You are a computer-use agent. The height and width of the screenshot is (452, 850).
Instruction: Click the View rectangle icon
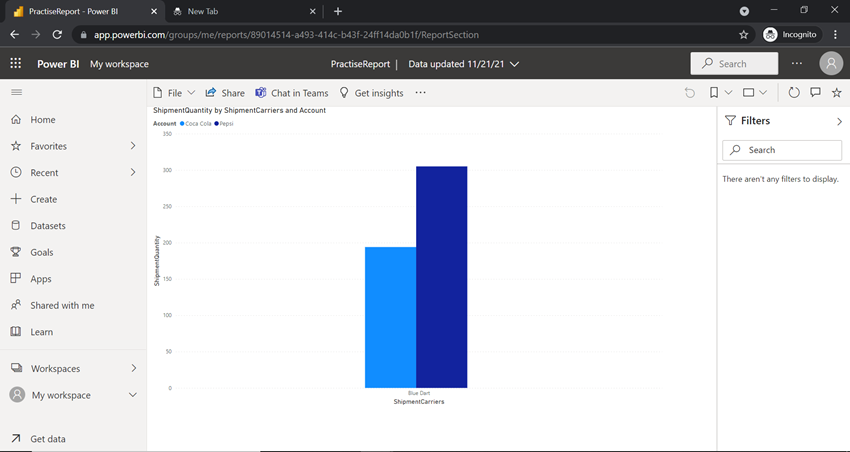(749, 93)
